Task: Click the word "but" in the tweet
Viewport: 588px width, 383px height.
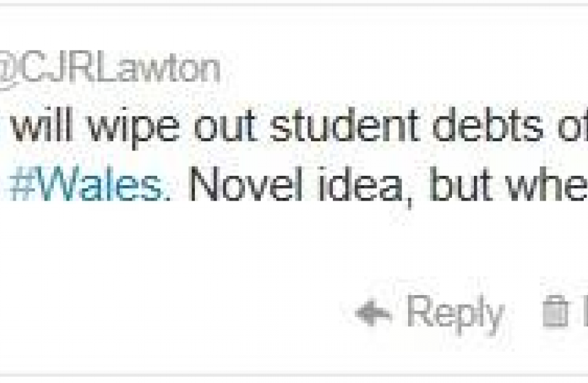Action: (x=460, y=184)
